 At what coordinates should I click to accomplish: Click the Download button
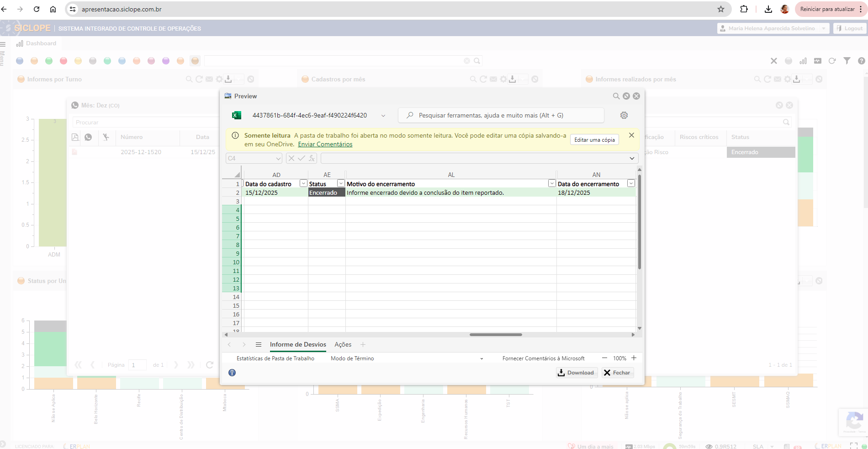pos(576,373)
